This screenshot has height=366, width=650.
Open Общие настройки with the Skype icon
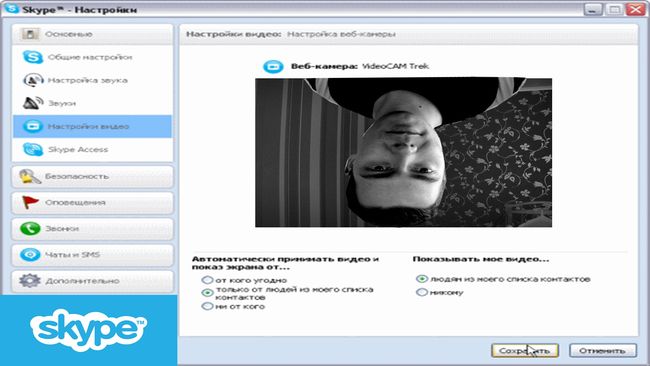(32, 57)
